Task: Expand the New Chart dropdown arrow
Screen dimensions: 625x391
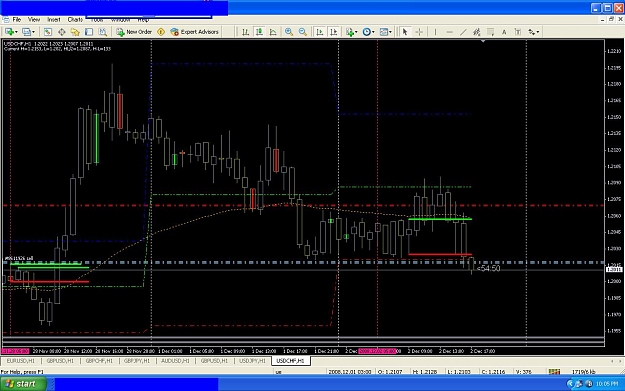Action: [16, 32]
